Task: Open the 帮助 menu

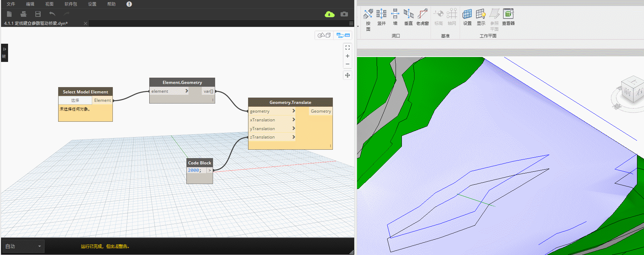Action: click(x=111, y=4)
